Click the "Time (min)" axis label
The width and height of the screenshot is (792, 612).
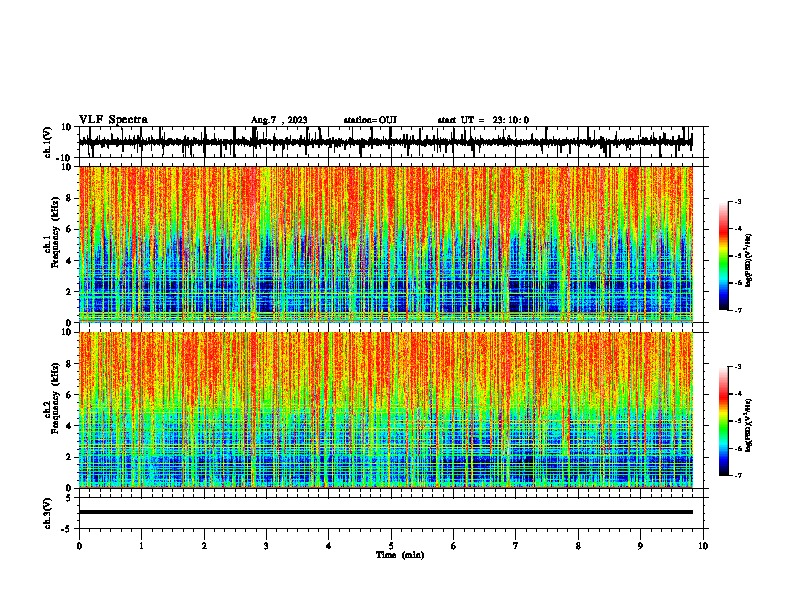coord(400,555)
